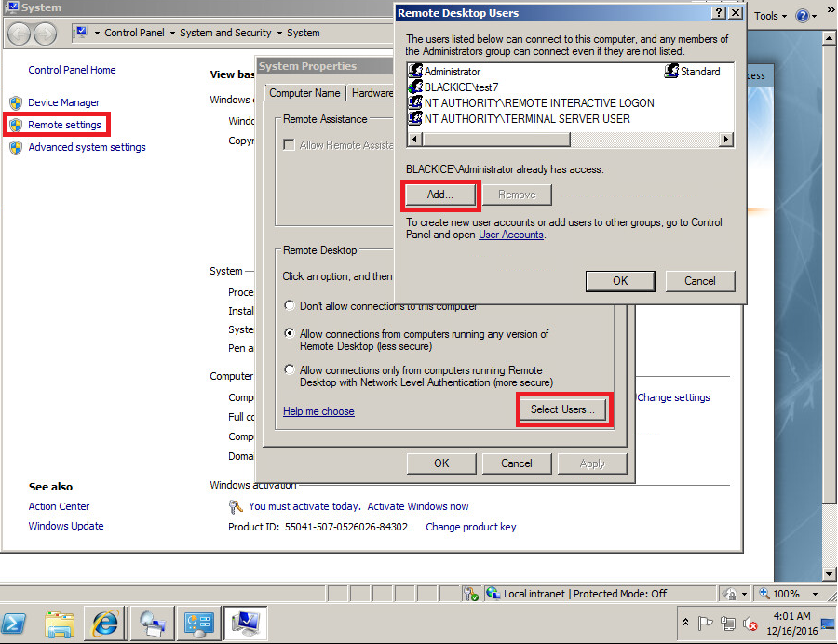Click the volume speaker tray icon

pyautogui.click(x=750, y=623)
